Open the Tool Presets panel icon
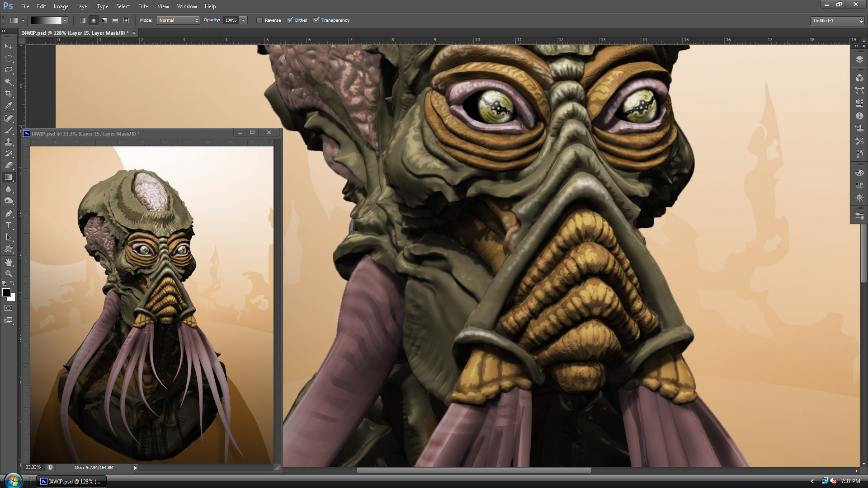868x488 pixels. 859,141
